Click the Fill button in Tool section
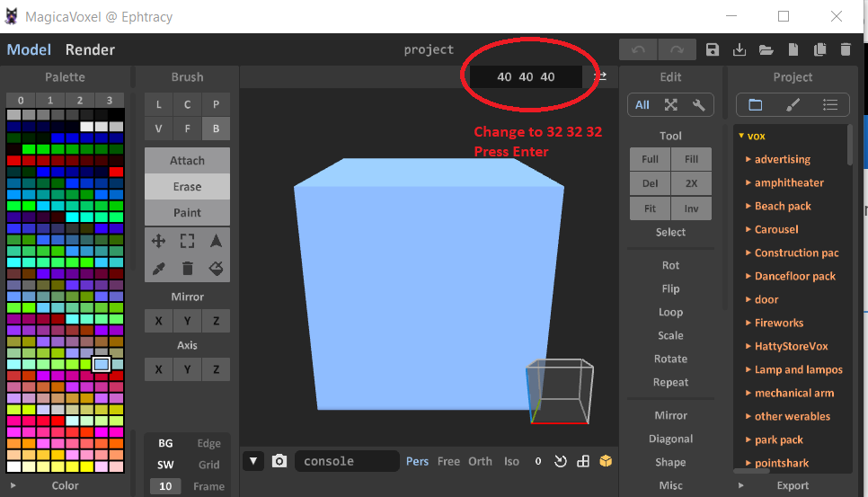 691,159
